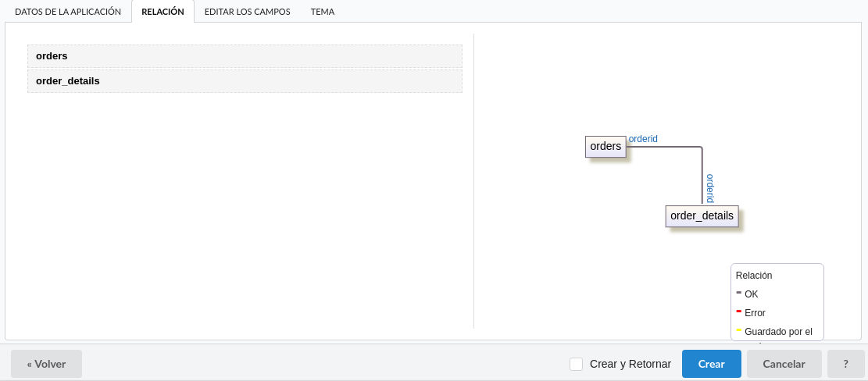Go to the Tema tab
Screen dimensions: 868x381
[323, 12]
